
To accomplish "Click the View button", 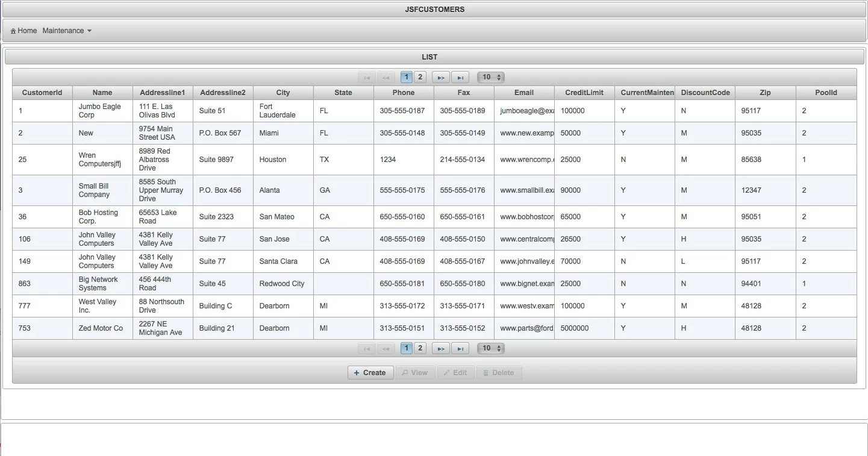I will pyautogui.click(x=415, y=373).
